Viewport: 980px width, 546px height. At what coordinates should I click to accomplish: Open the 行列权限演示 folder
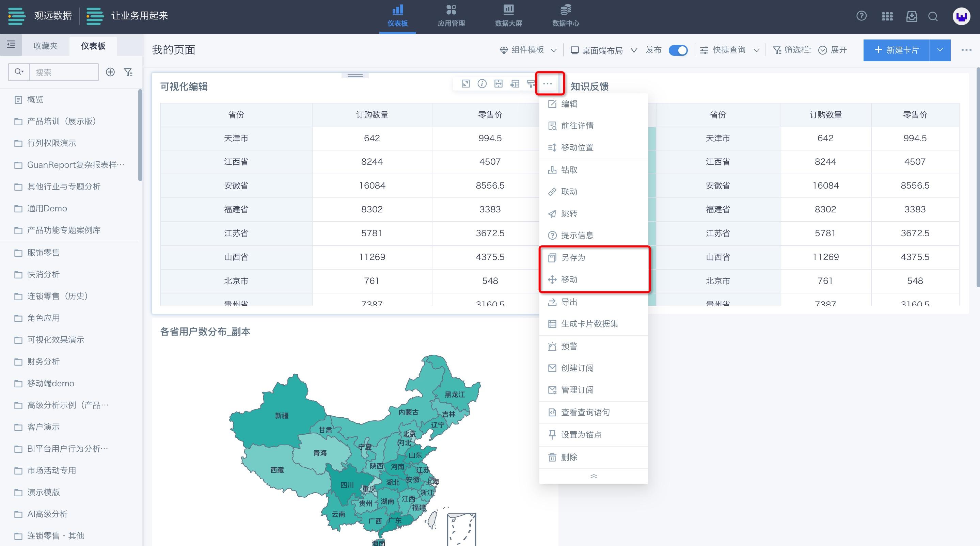[x=68, y=143]
